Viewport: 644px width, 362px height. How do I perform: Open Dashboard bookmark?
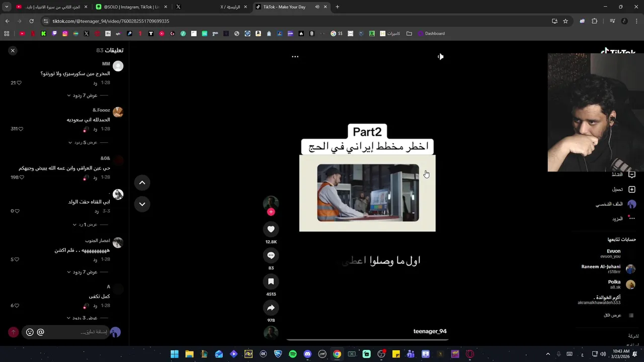point(432,34)
